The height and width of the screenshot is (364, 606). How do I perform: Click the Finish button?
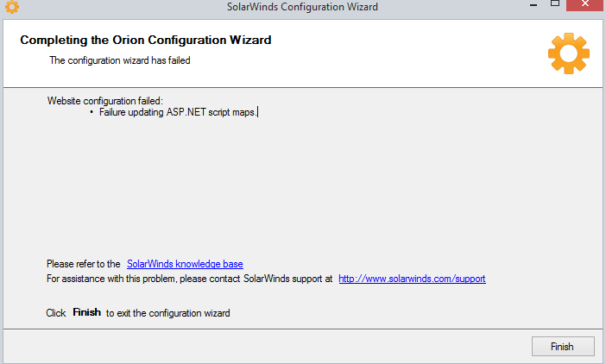tap(563, 346)
